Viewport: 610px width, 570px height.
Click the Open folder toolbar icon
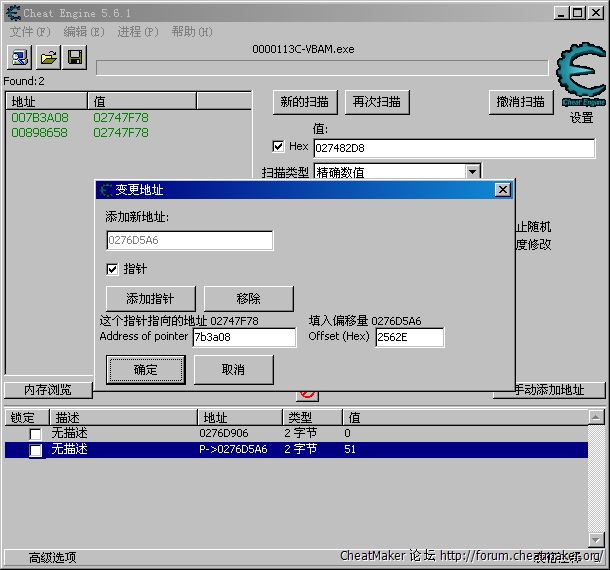coord(48,57)
